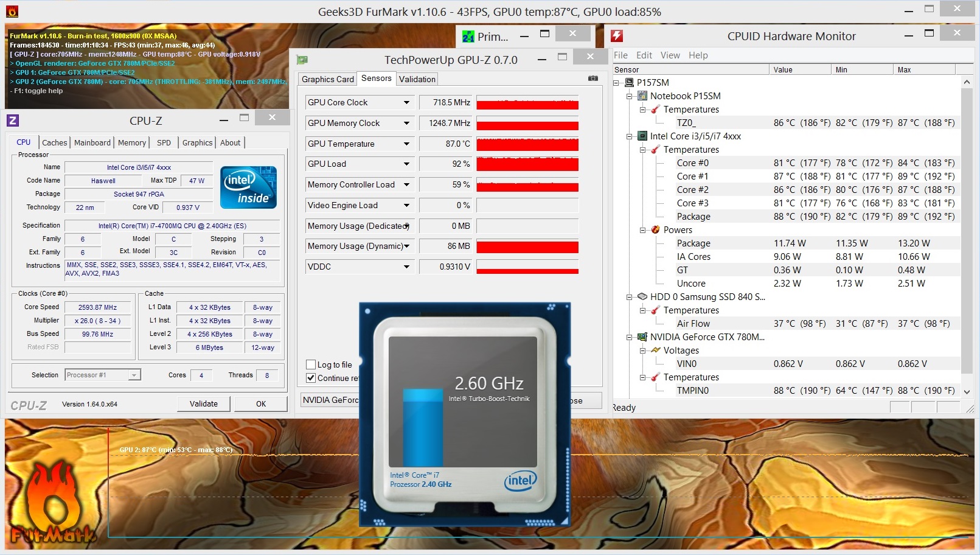
Task: Click the Prime95 window icon
Action: (x=468, y=37)
